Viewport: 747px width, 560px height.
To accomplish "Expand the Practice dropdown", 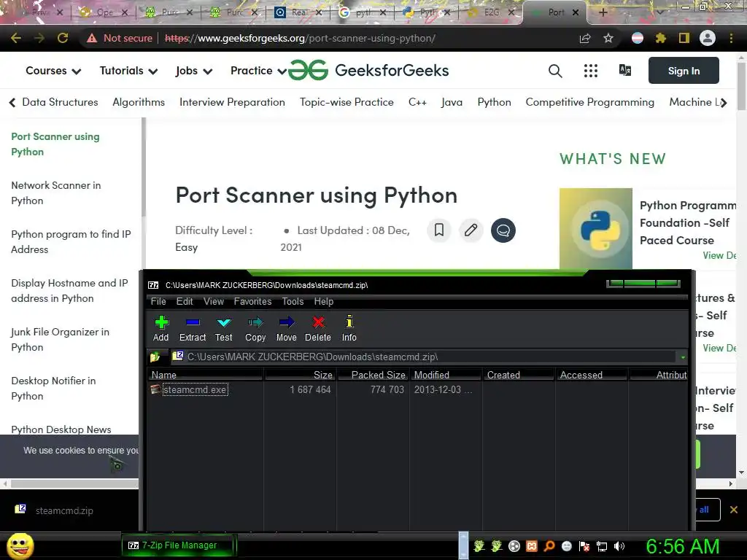I will coord(259,71).
